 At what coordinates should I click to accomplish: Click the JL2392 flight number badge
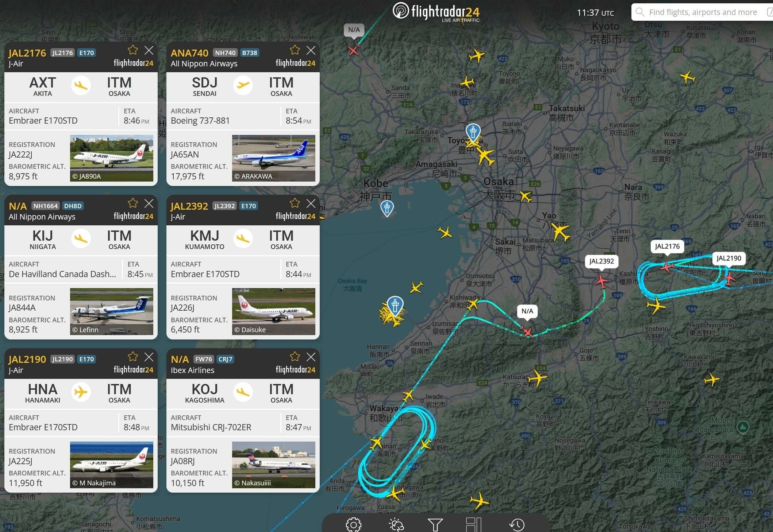[224, 206]
